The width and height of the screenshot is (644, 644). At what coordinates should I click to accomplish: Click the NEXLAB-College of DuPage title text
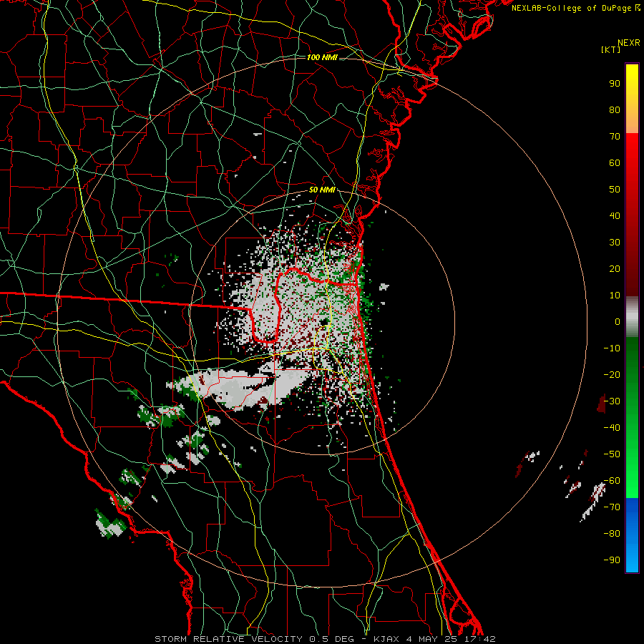[576, 8]
